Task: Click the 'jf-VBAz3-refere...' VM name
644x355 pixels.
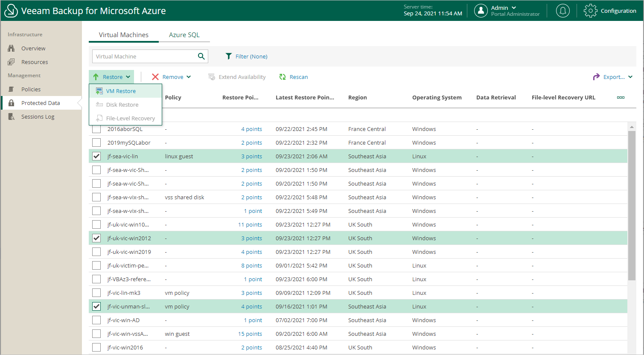Action: click(129, 279)
